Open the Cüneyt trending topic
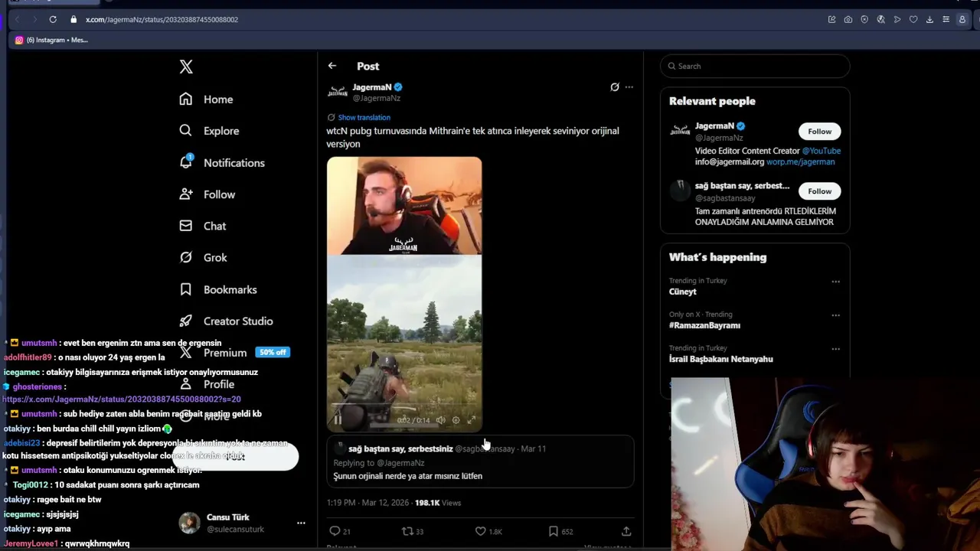The width and height of the screenshot is (980, 551). pyautogui.click(x=682, y=292)
